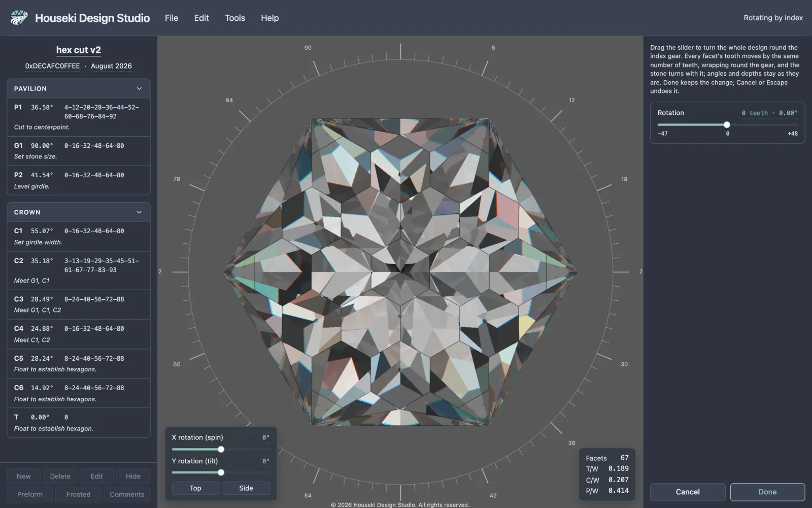Click the hex cut v2 design title
The image size is (812, 508).
pos(79,50)
